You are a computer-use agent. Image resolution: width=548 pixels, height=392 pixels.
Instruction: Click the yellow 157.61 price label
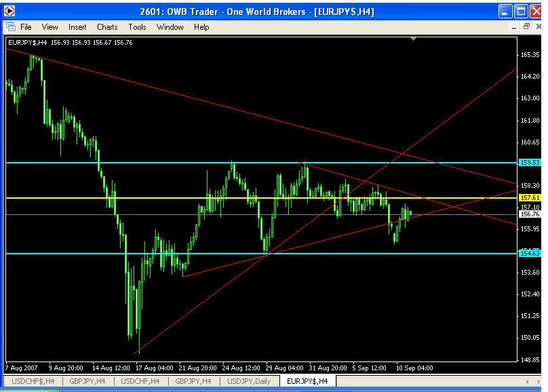(529, 197)
